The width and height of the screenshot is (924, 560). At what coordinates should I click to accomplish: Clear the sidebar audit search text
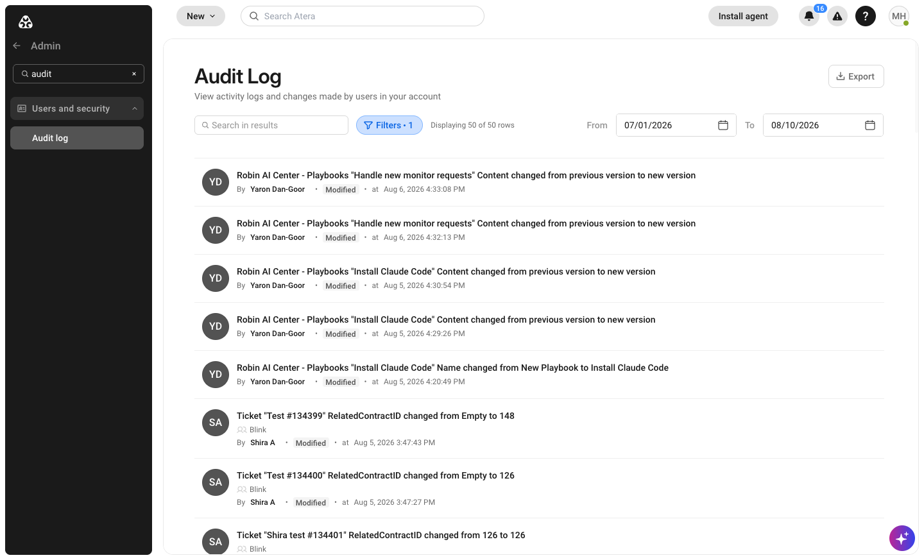[134, 74]
